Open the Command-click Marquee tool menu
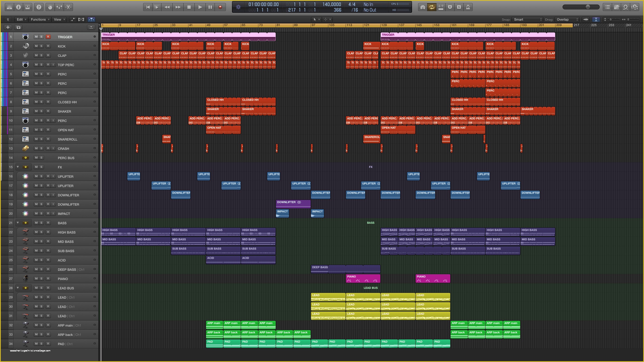Image resolution: width=644 pixels, height=362 pixels. pyautogui.click(x=328, y=19)
